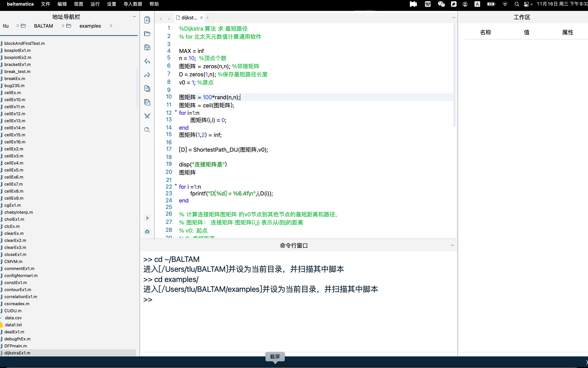Click the paste icon in editor toolbar
Image resolution: width=588 pixels, height=368 pixels.
click(x=147, y=102)
